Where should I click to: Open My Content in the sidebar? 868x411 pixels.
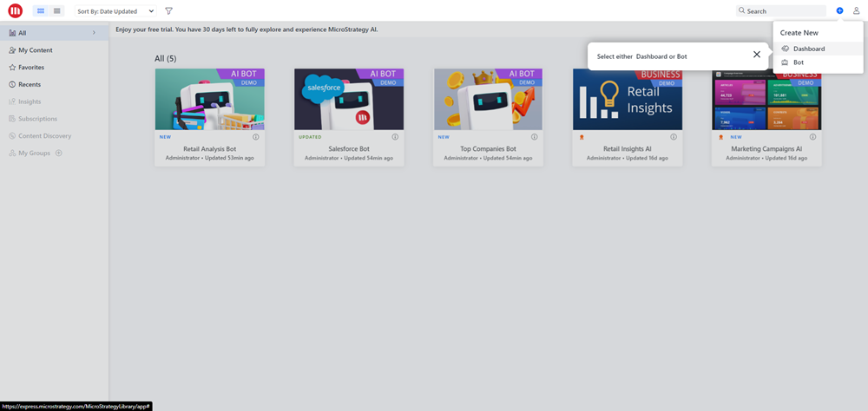35,50
